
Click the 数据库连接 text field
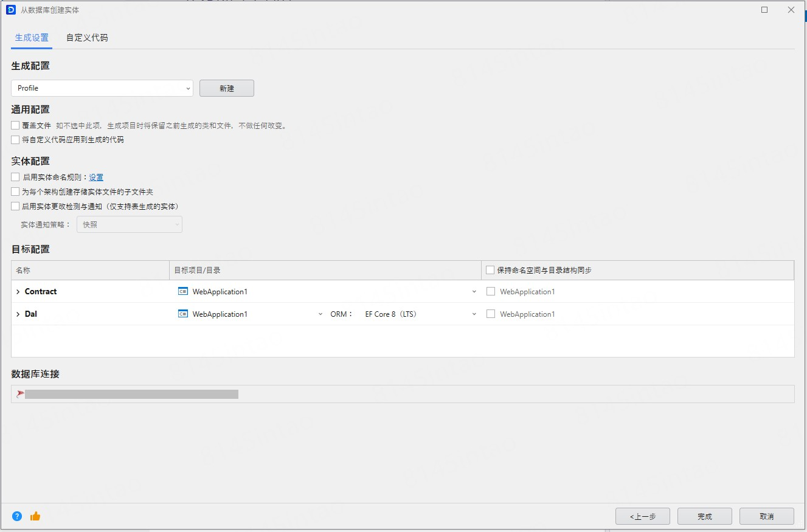click(403, 394)
